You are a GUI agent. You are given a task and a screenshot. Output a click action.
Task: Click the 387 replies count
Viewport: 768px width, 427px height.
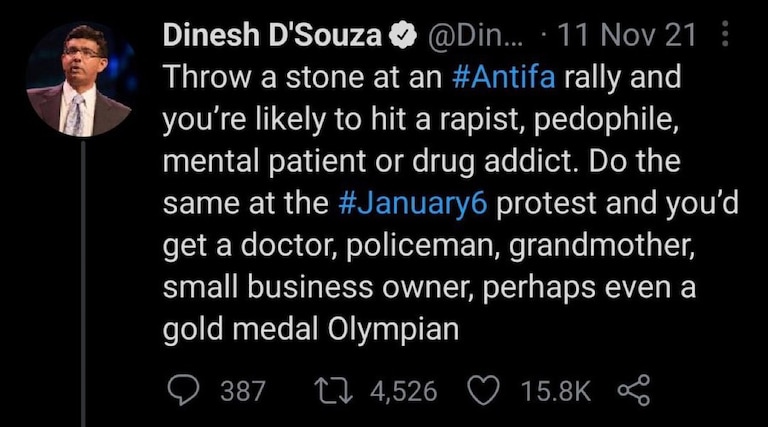[x=241, y=391]
